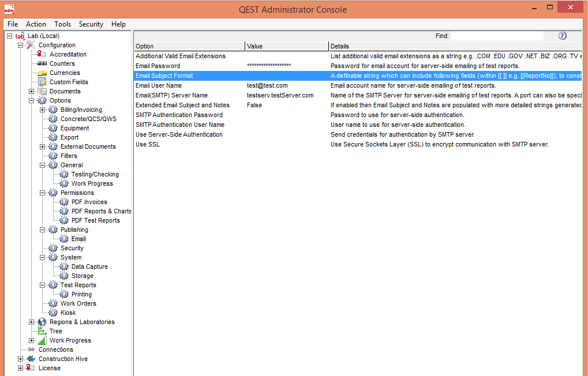Click the Counters icon in tree
This screenshot has height=376, width=588.
[42, 63]
